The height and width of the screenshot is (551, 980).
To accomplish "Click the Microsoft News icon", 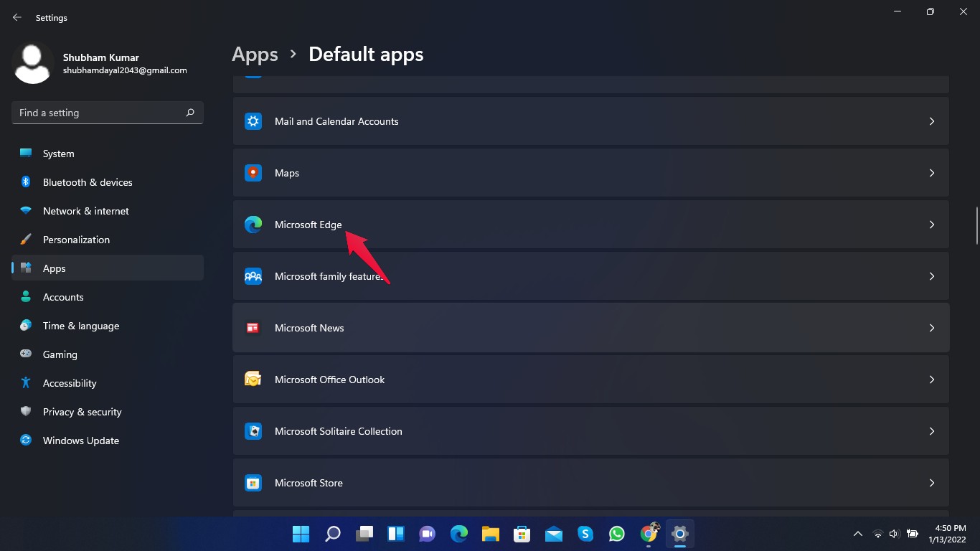I will [x=253, y=328].
